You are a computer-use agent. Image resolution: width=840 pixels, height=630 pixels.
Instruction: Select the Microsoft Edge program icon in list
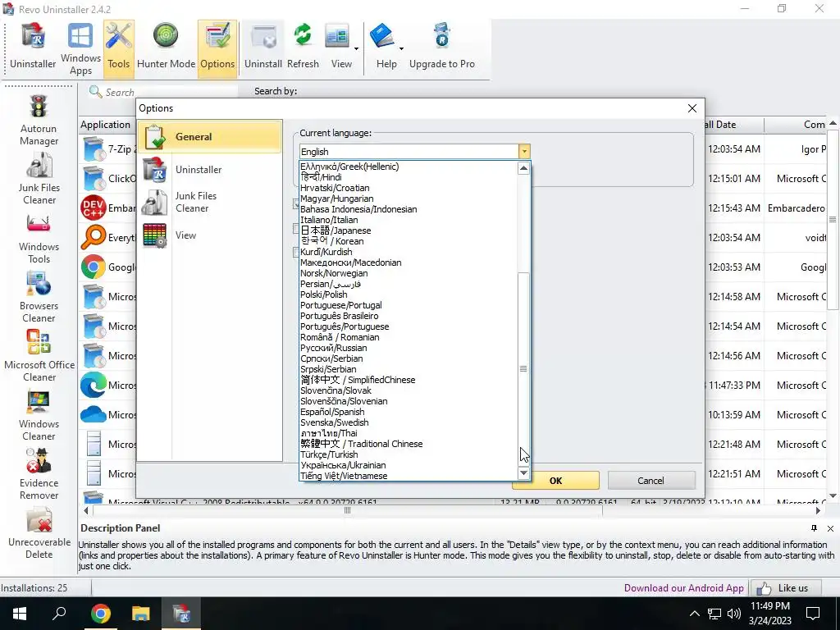[94, 386]
